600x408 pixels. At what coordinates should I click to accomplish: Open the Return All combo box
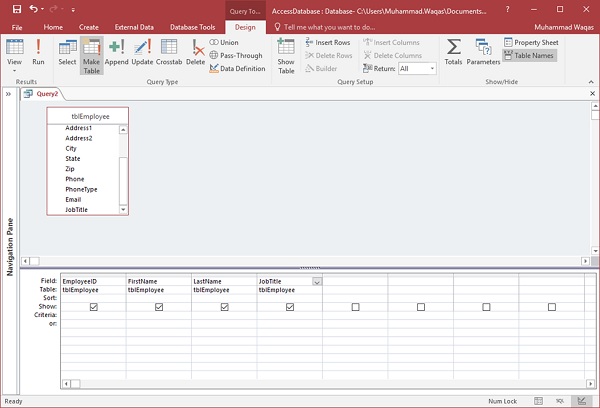click(431, 69)
